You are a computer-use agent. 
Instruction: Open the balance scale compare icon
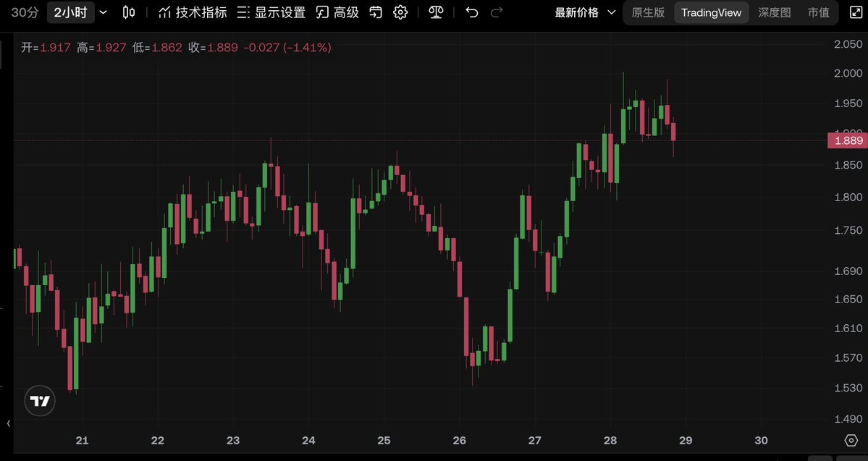point(436,12)
